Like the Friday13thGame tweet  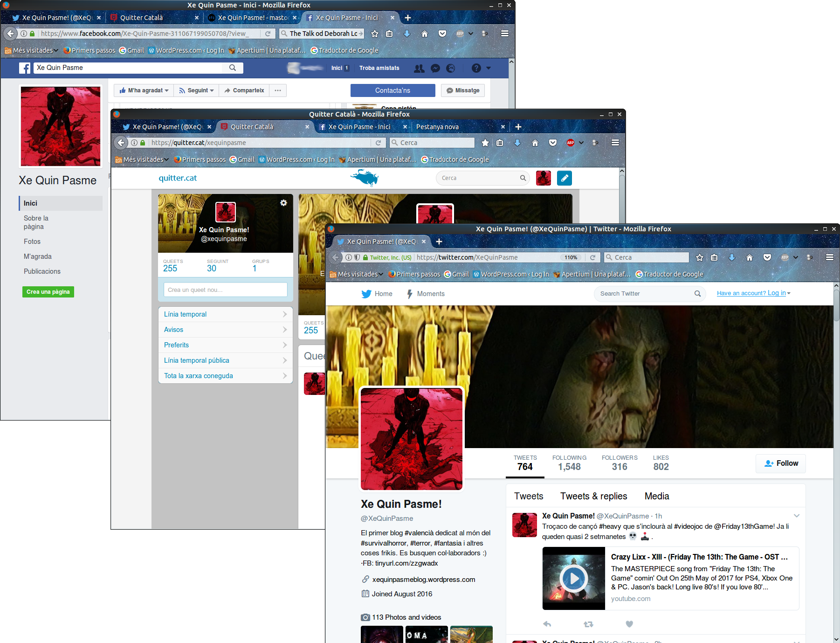pyautogui.click(x=629, y=624)
